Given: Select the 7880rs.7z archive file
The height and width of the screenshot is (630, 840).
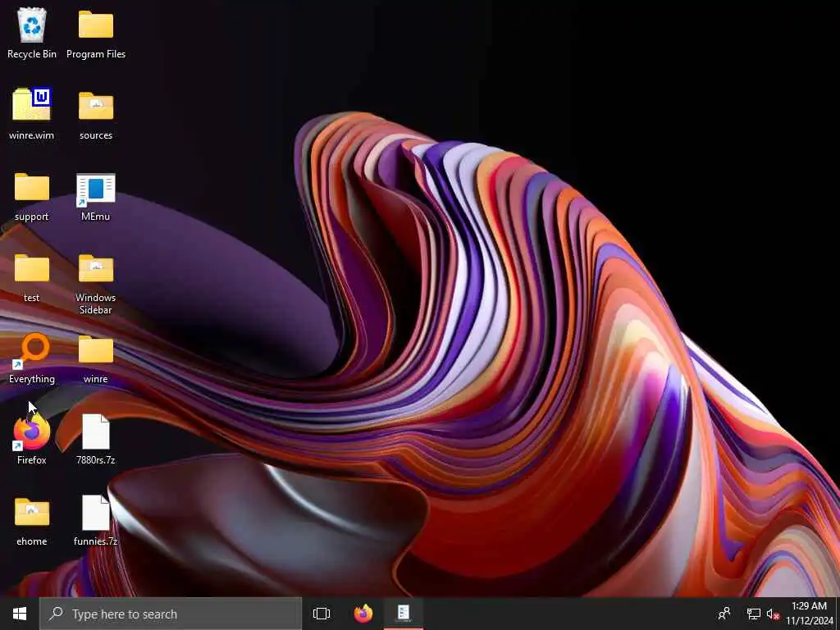Looking at the screenshot, I should [x=96, y=440].
